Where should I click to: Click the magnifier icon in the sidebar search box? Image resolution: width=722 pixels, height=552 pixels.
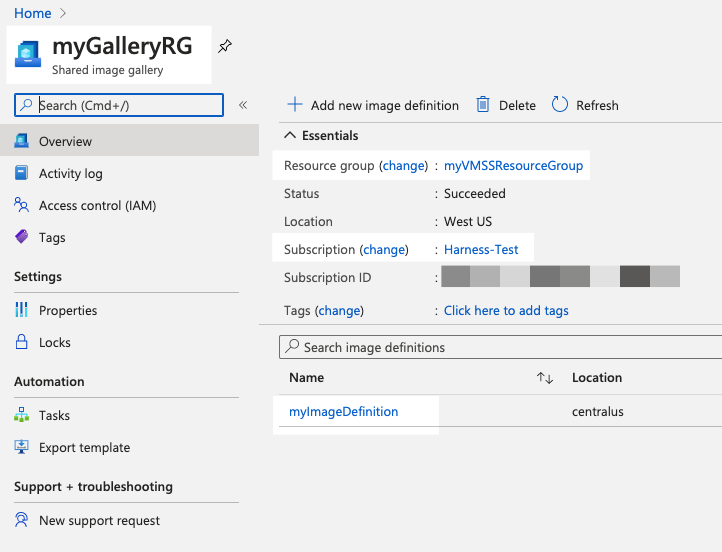click(26, 105)
